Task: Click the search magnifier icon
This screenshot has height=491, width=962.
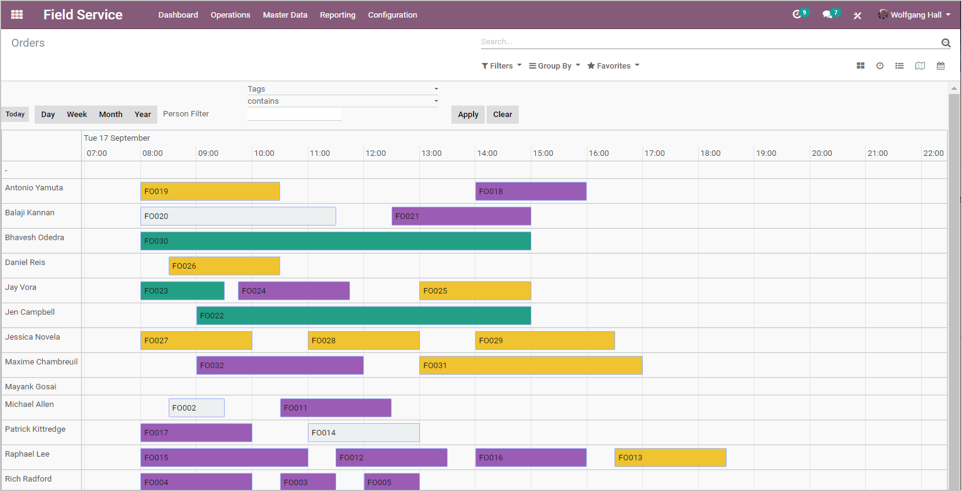Action: coord(945,42)
